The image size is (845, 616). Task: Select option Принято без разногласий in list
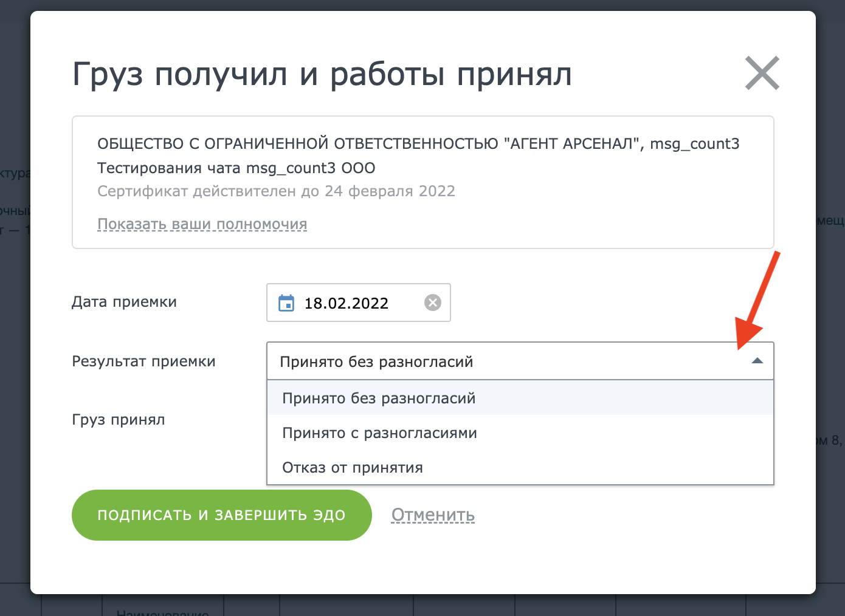[x=520, y=399]
